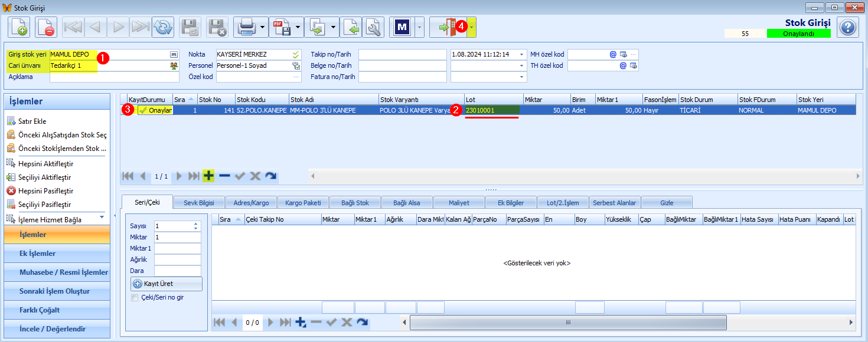Open the help question mark button
Image resolution: width=868 pixels, height=342 pixels.
click(x=847, y=27)
